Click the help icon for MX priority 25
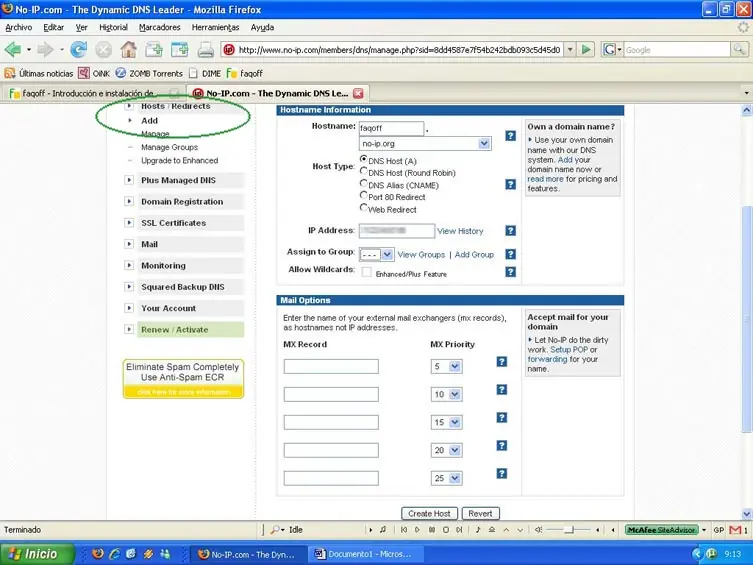The width and height of the screenshot is (753, 565). click(x=501, y=474)
